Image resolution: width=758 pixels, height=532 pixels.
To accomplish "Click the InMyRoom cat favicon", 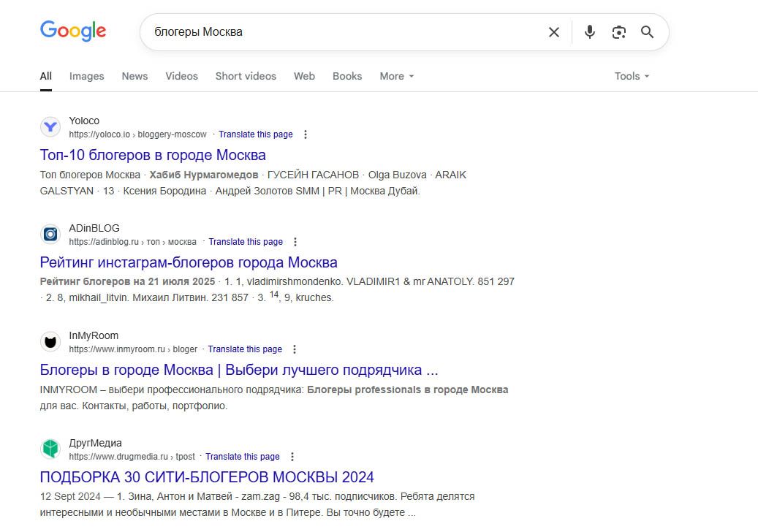I will tap(50, 342).
